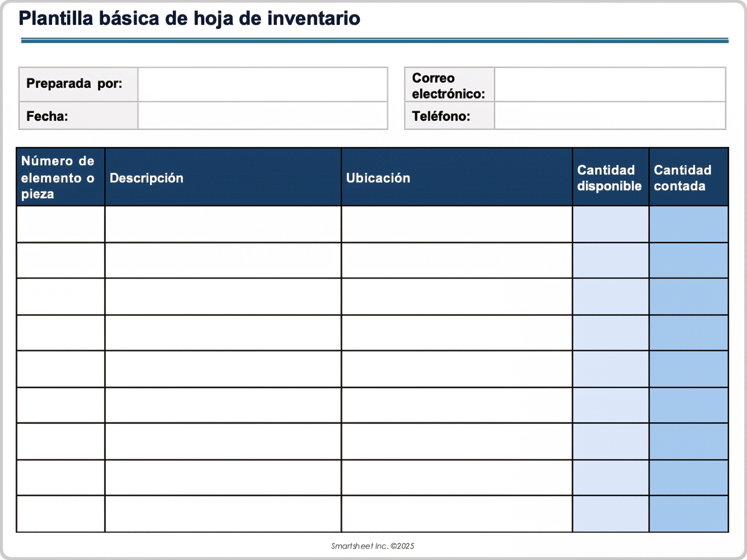Click the first empty Ubicación cell

tap(455, 225)
